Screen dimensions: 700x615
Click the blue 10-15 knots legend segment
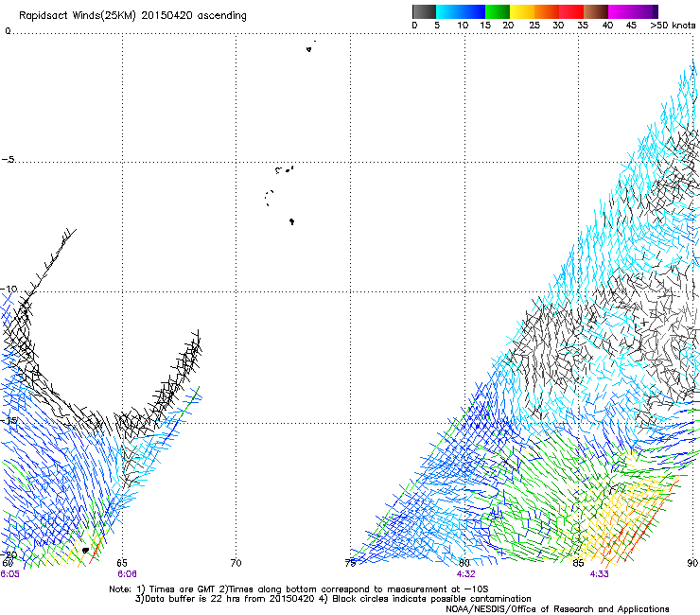coord(473,11)
